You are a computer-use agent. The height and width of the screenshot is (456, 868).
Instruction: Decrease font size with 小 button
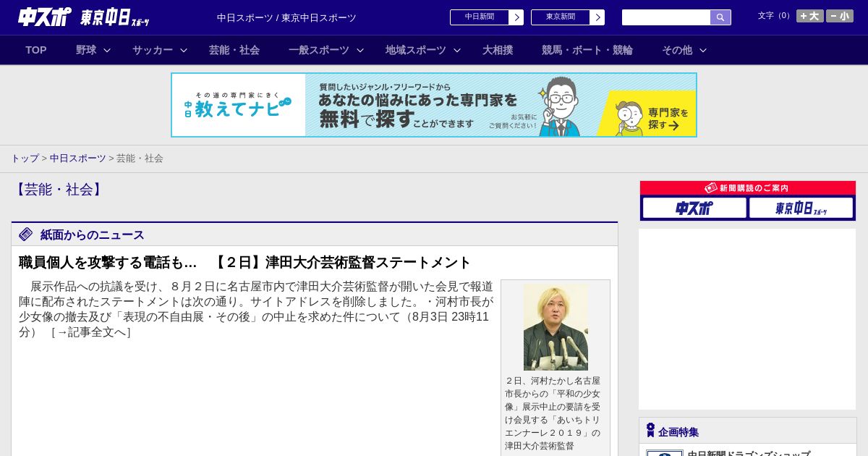point(840,16)
